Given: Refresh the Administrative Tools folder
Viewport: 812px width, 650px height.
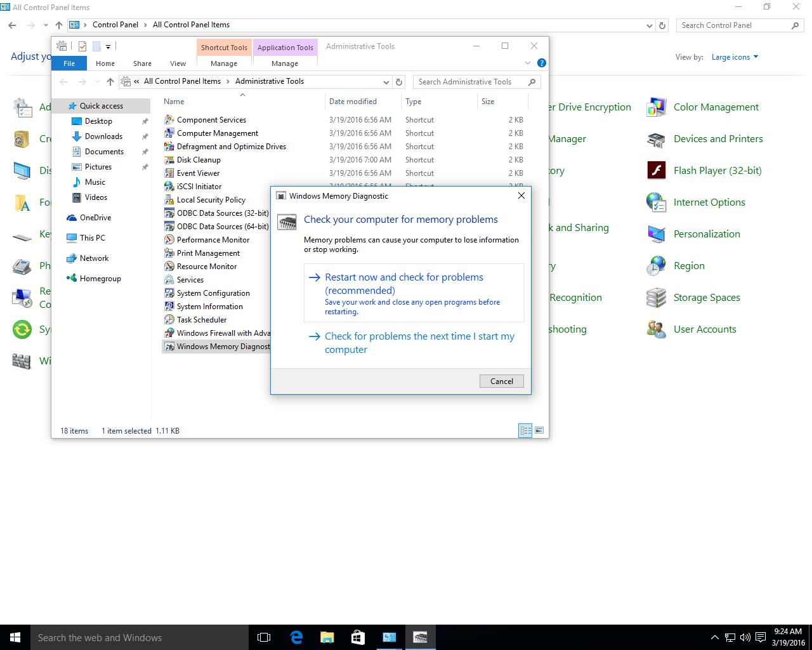Looking at the screenshot, I should [399, 82].
